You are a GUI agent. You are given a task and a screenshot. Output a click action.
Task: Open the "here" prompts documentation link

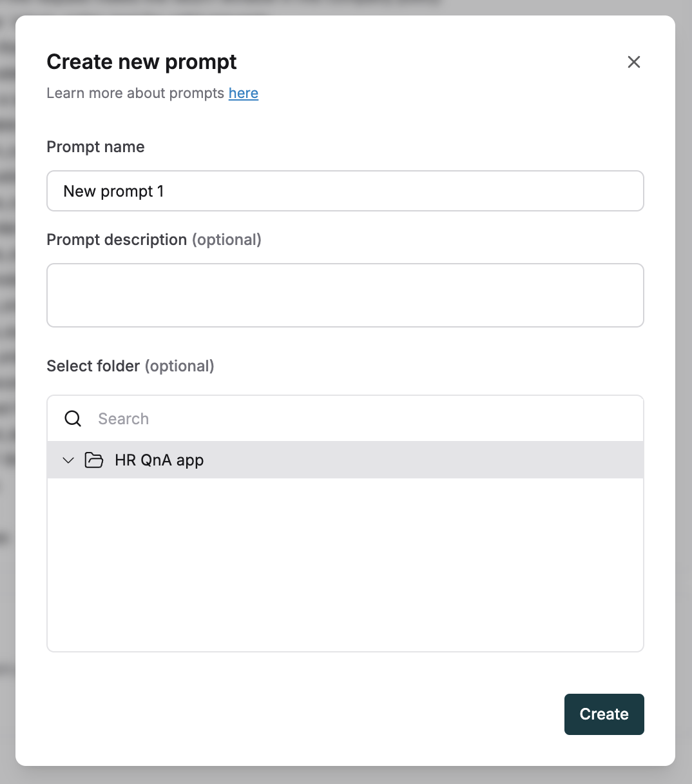pyautogui.click(x=244, y=93)
